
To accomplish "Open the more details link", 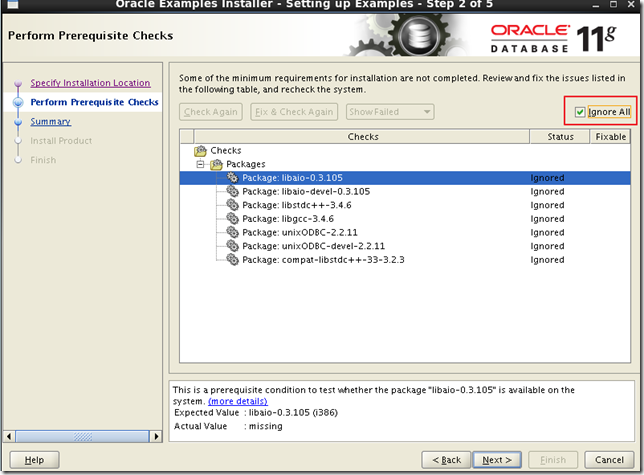I will (x=238, y=401).
